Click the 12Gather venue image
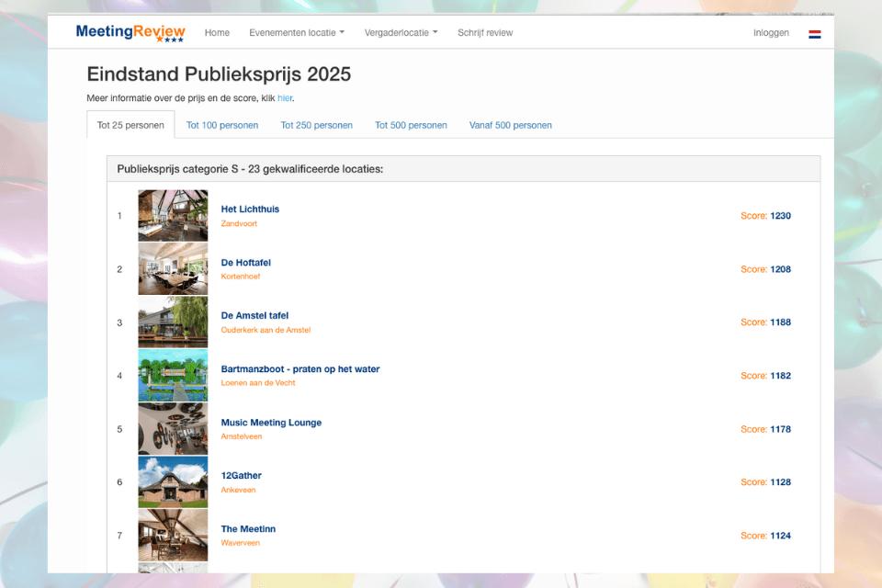The height and width of the screenshot is (588, 882). [x=173, y=482]
